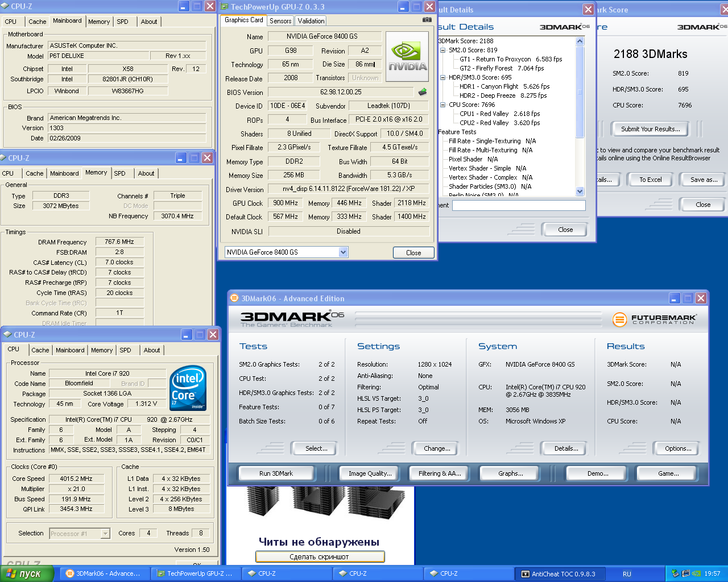
Task: Click Run 3DMark button
Action: click(276, 473)
